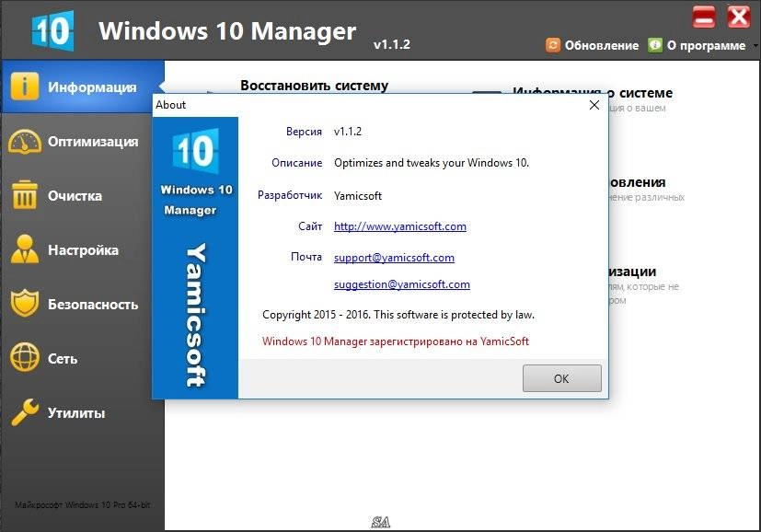761x532 pixels.
Task: Click the Security shield icon
Action: click(x=24, y=304)
